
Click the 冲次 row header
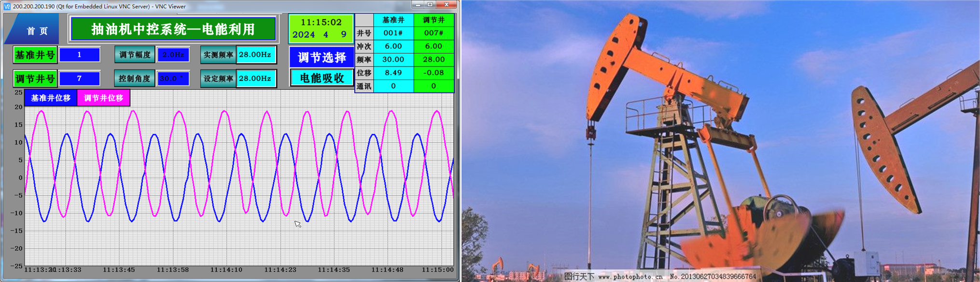pyautogui.click(x=364, y=46)
